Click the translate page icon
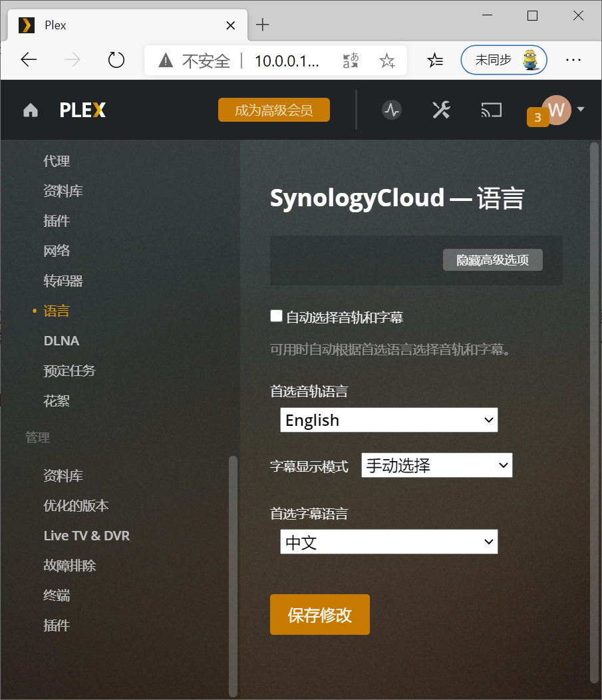The width and height of the screenshot is (602, 700). tap(351, 61)
